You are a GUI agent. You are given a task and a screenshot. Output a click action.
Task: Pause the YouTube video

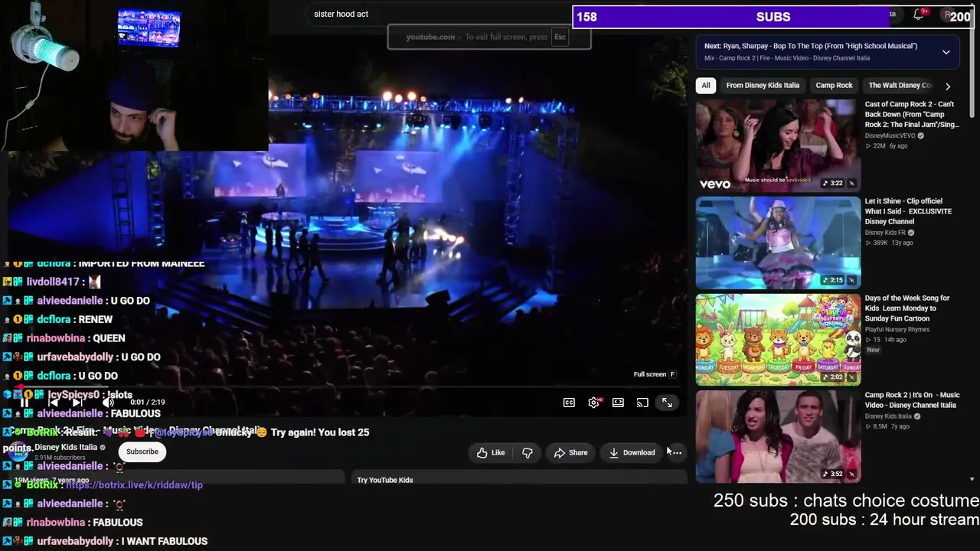[x=24, y=403]
